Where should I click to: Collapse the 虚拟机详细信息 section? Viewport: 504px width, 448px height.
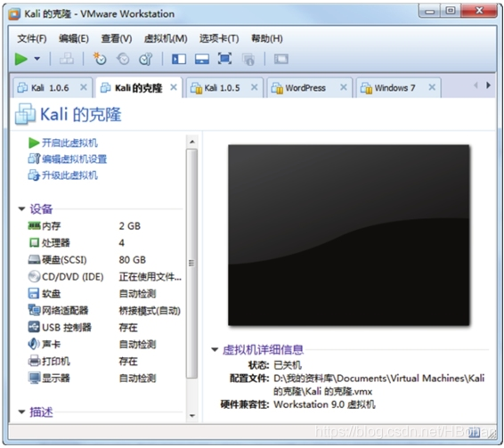215,350
